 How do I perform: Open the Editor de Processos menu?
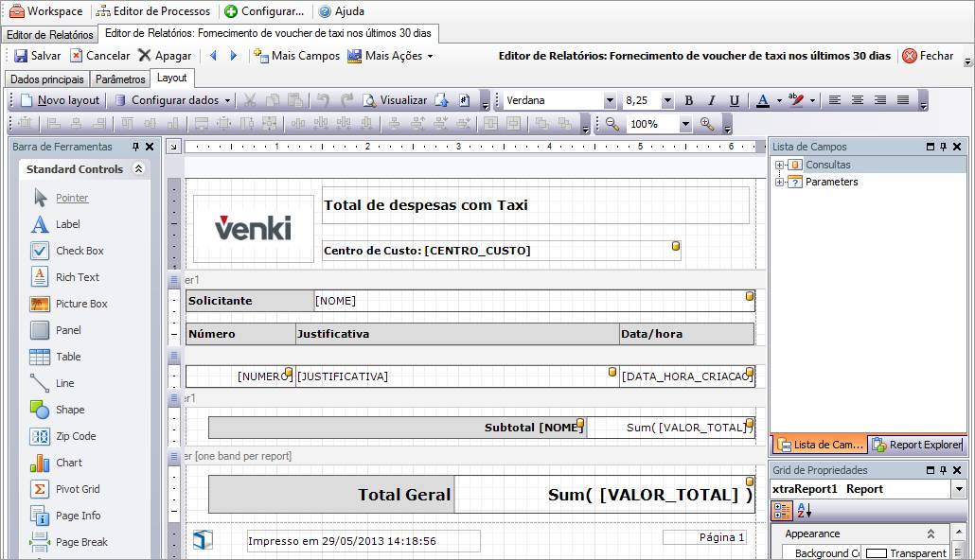point(153,11)
